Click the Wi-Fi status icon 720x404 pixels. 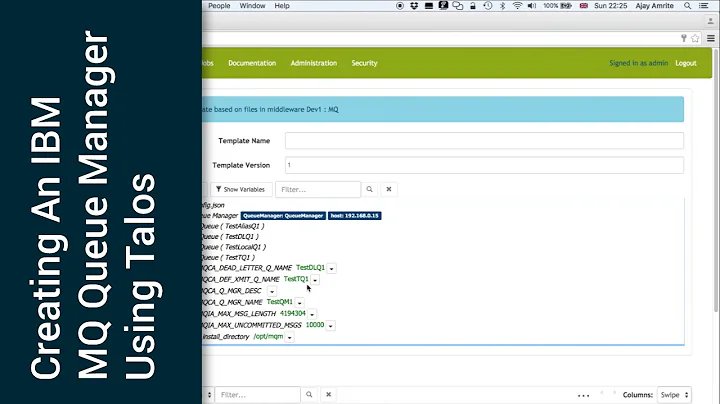pyautogui.click(x=518, y=6)
